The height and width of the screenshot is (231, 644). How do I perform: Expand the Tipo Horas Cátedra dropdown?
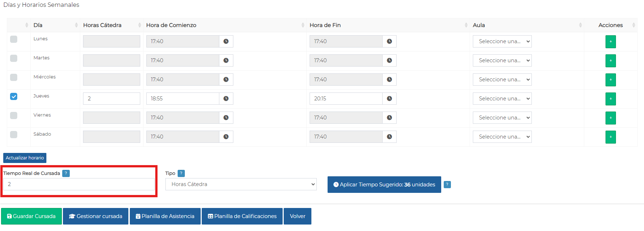click(241, 184)
